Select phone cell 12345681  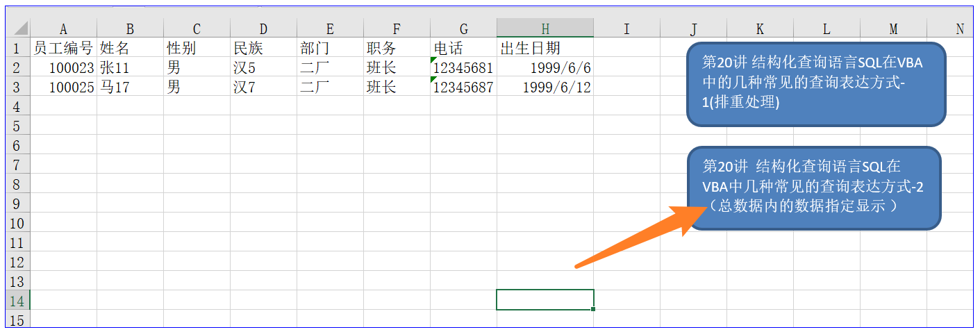click(x=463, y=67)
